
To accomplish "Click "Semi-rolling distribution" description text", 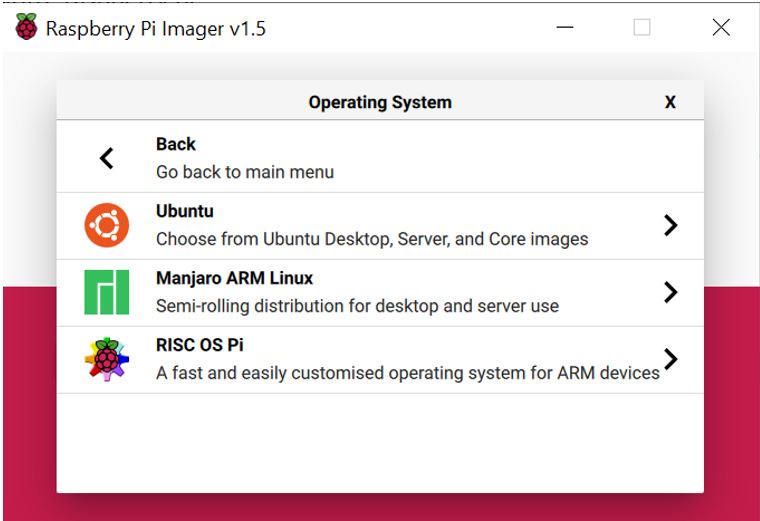I will (357, 306).
